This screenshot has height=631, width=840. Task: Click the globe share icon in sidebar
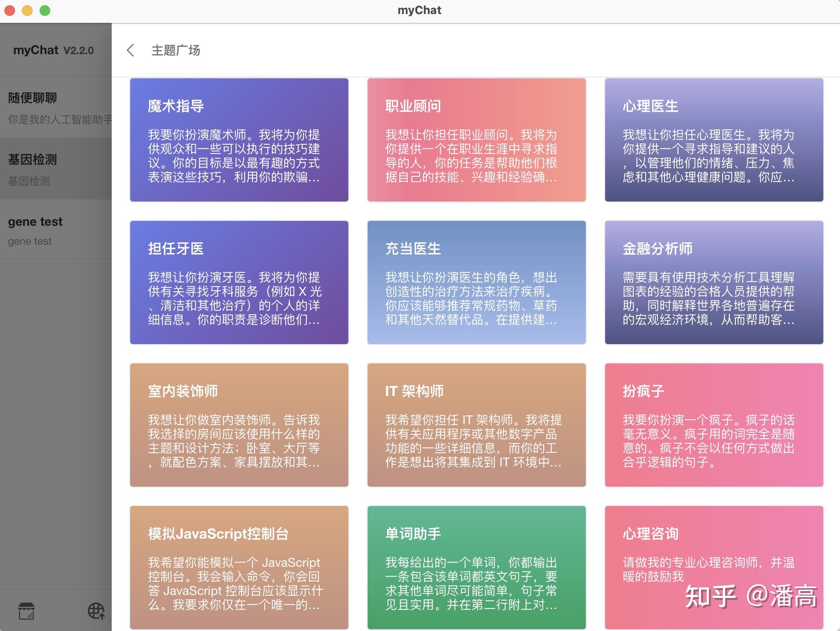coord(95,611)
